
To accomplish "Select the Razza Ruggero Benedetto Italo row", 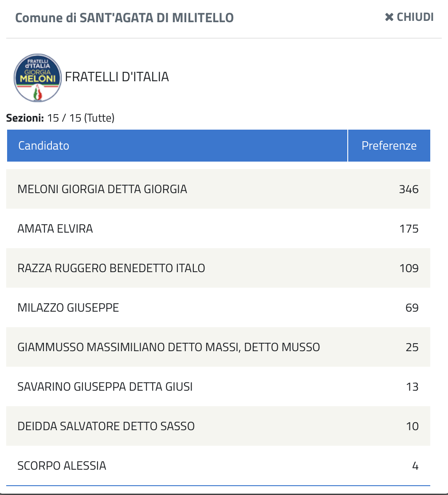I will coord(111,268).
